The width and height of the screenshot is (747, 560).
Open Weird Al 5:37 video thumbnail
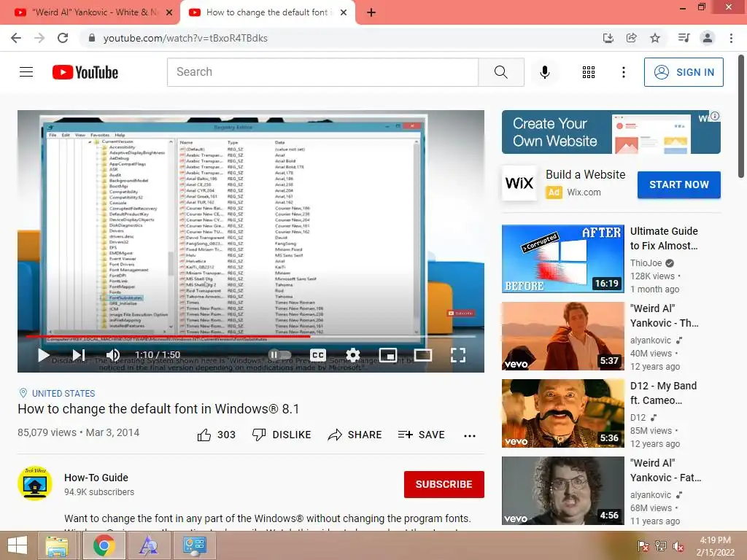(563, 336)
